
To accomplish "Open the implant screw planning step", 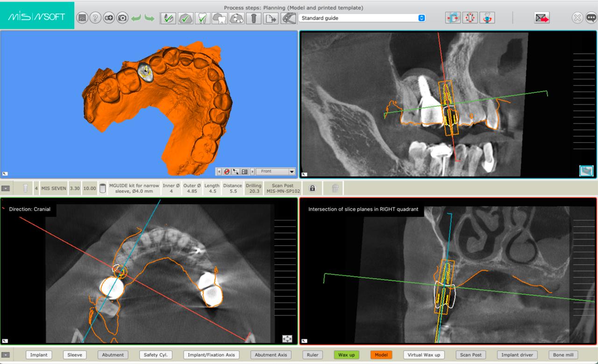I will (255, 18).
